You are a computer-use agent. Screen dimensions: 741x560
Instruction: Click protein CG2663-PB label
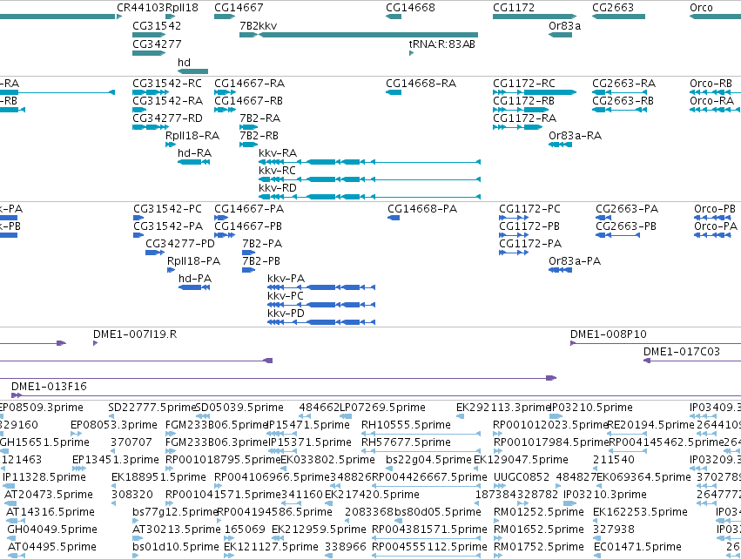click(626, 226)
